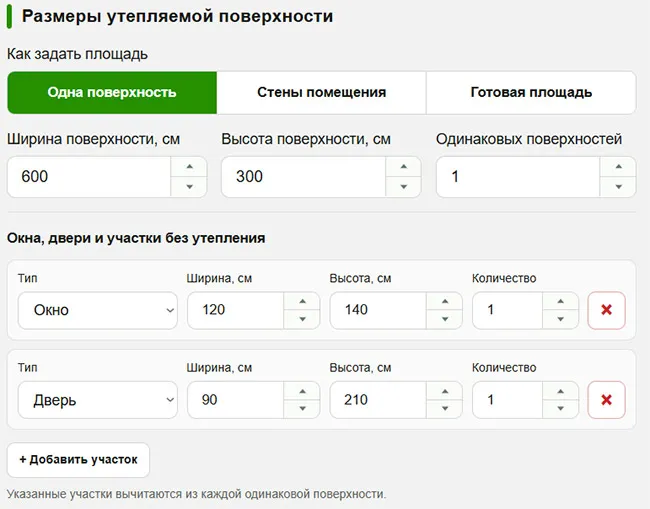The width and height of the screenshot is (650, 509).
Task: Increase Дверь row quantity with up arrow
Action: [560, 391]
